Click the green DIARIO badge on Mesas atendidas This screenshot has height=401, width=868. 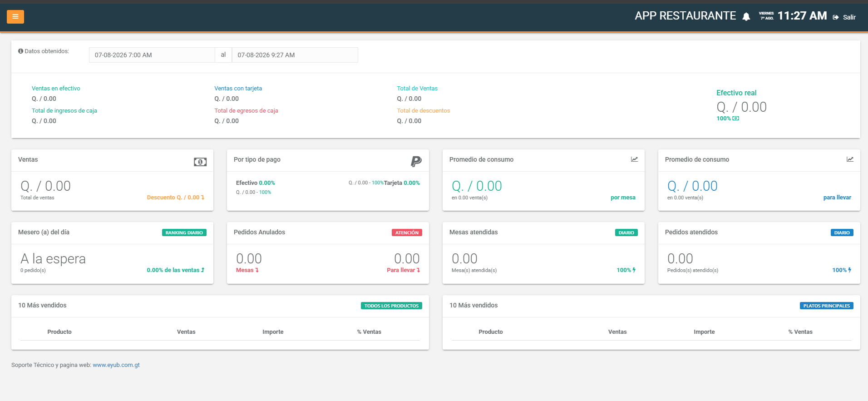626,233
